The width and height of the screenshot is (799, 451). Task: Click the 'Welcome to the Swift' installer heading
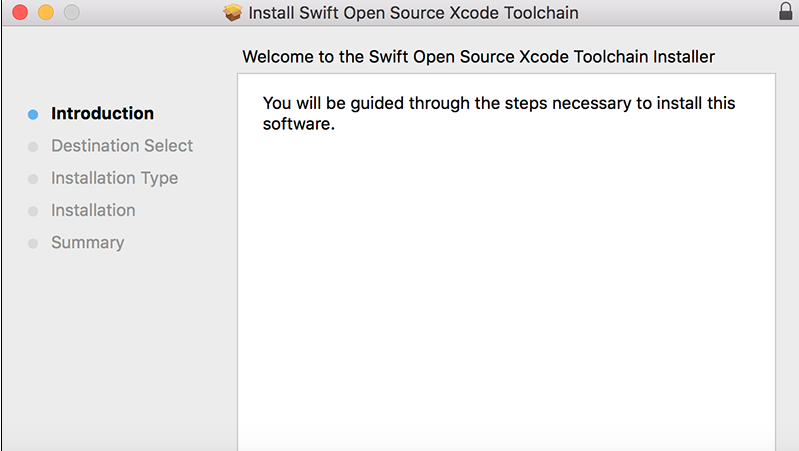[478, 56]
